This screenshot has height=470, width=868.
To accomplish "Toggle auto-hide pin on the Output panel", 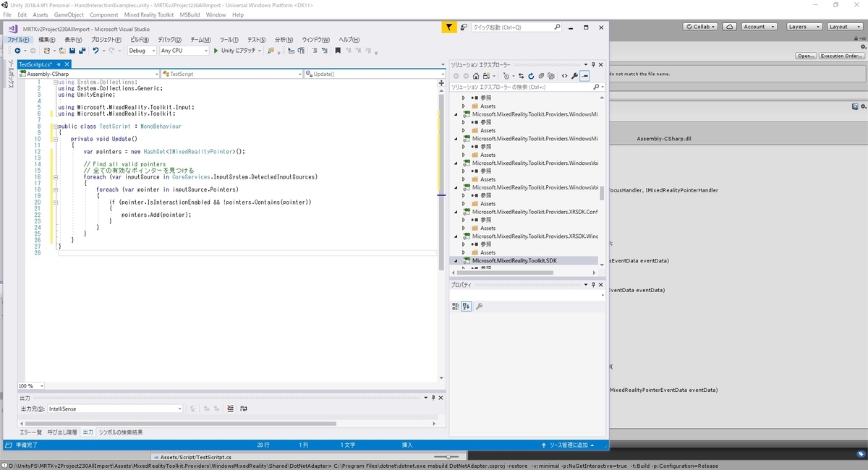I will tap(433, 398).
